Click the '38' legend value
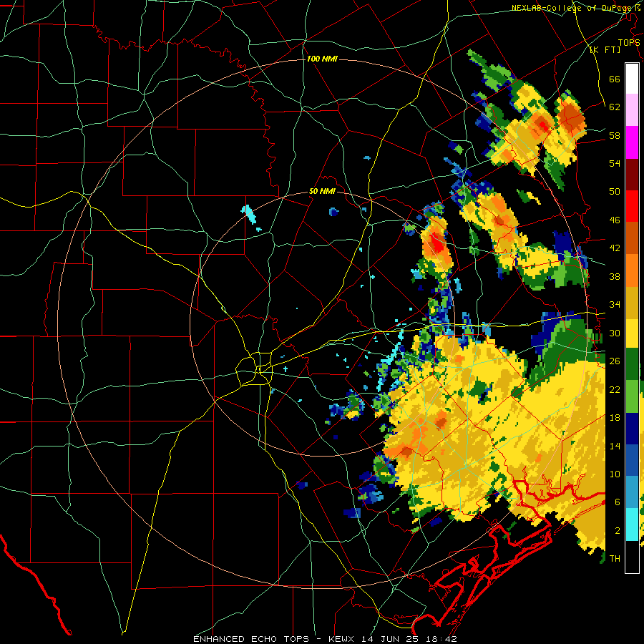 tap(615, 276)
